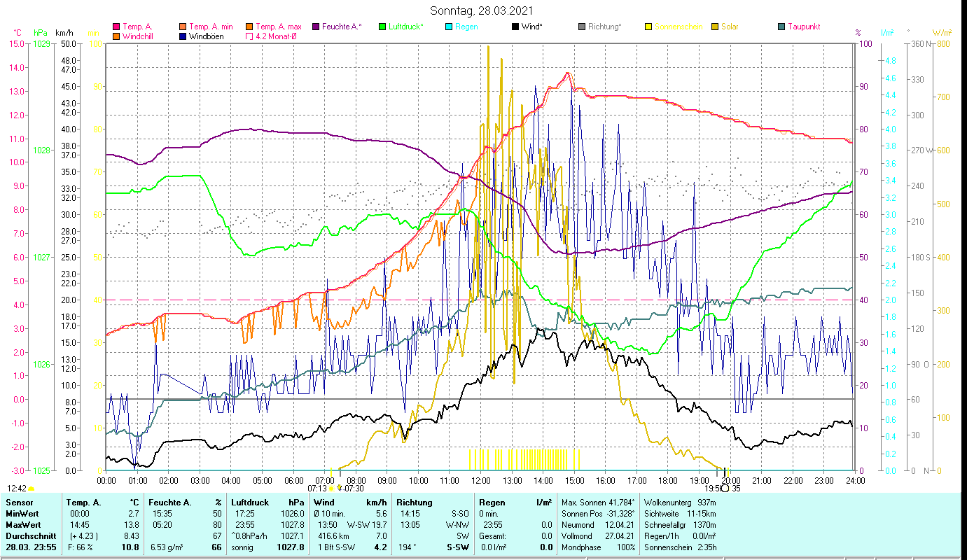Viewport: 967px width, 560px height.
Task: Toggle the 4.2 Monat-Ø legend box
Action: coord(249,36)
